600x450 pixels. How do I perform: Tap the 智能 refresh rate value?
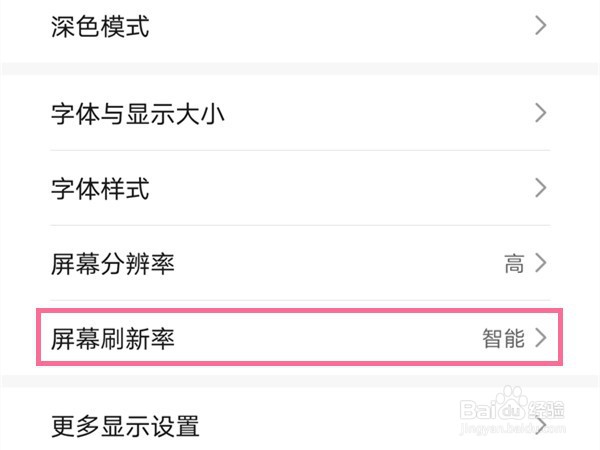pos(503,339)
